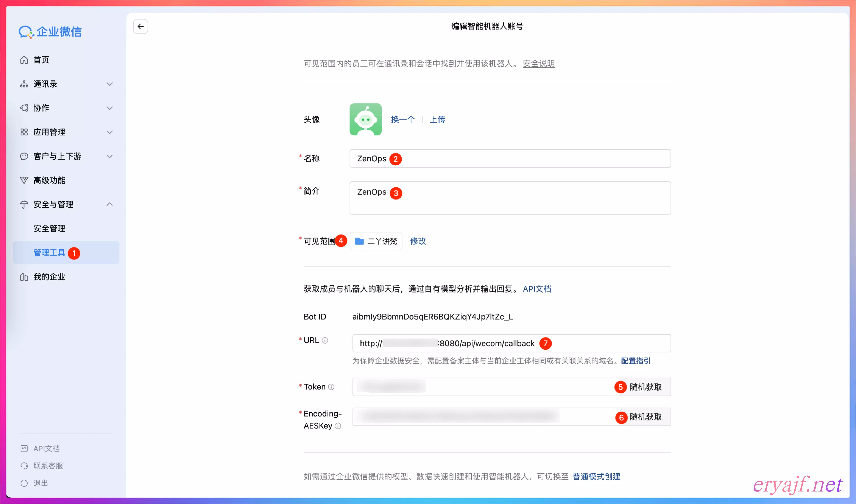Click 随机获取 button for Token
The image size is (856, 504).
point(645,387)
